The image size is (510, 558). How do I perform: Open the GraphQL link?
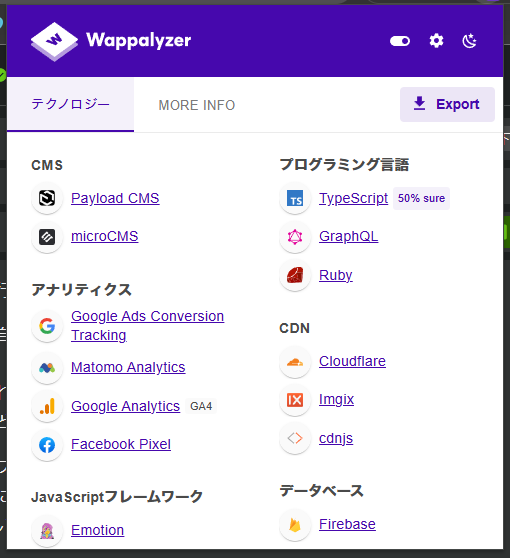tap(348, 236)
